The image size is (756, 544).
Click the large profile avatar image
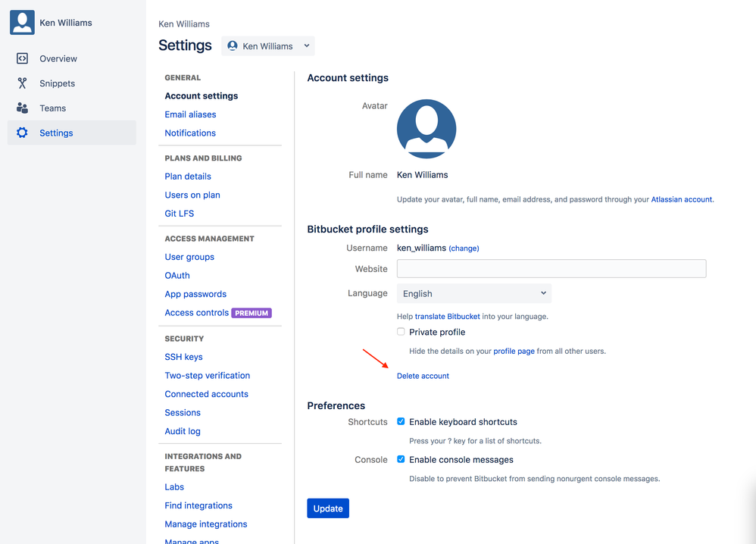(x=426, y=129)
